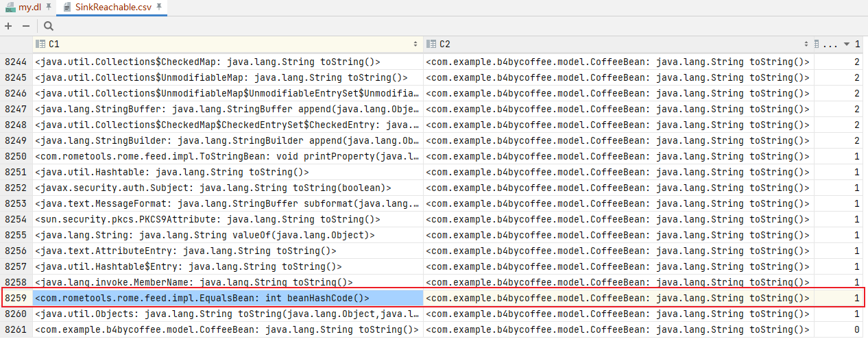
Task: Unpin the my.dl tab with its pin icon
Action: [48, 7]
